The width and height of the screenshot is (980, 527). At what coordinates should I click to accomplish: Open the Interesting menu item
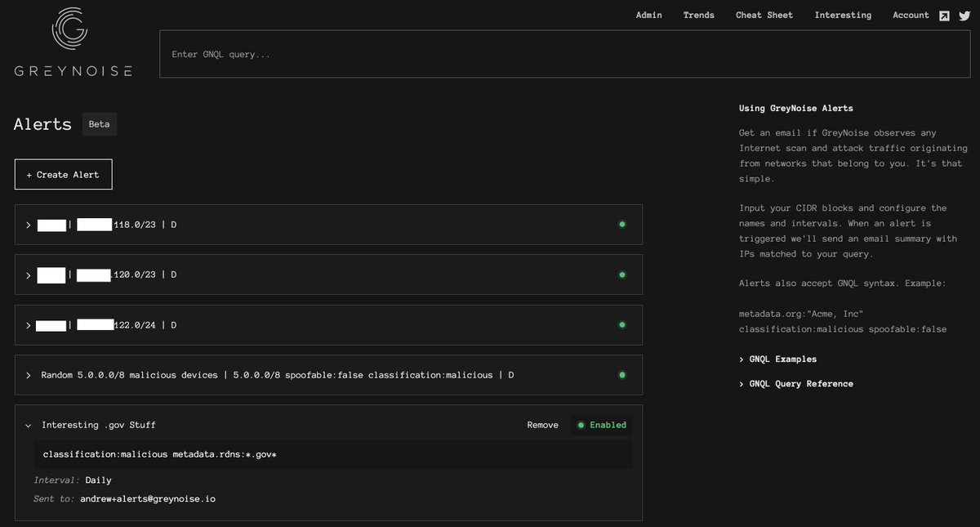[843, 15]
